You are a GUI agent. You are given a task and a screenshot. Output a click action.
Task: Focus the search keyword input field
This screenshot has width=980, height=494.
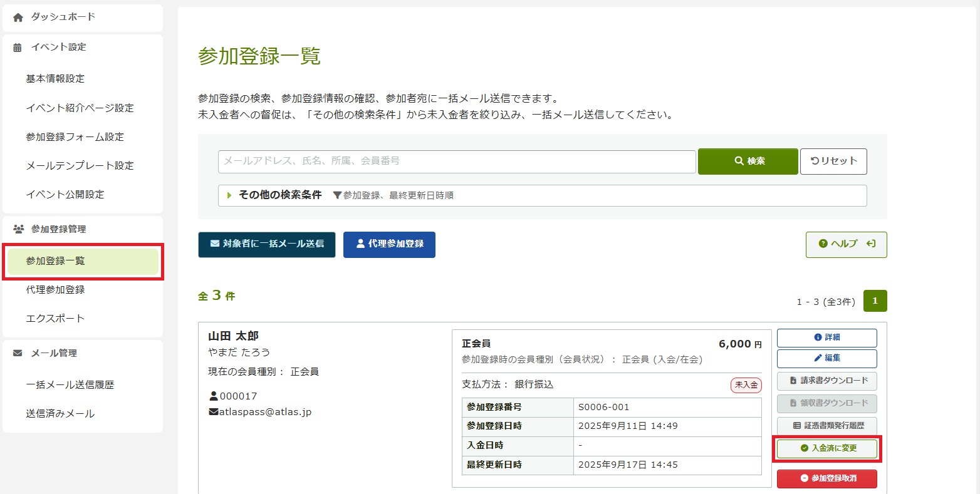(457, 162)
